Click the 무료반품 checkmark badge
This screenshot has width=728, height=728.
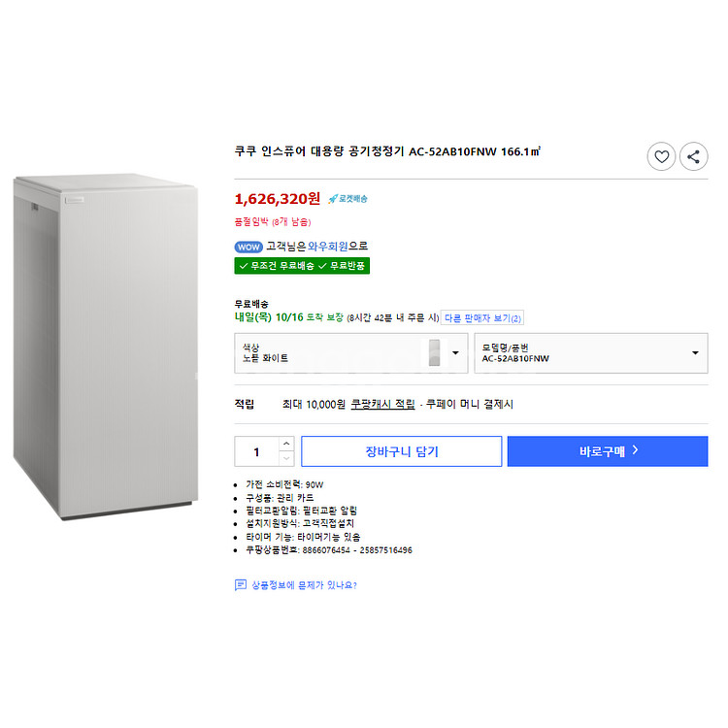344,265
